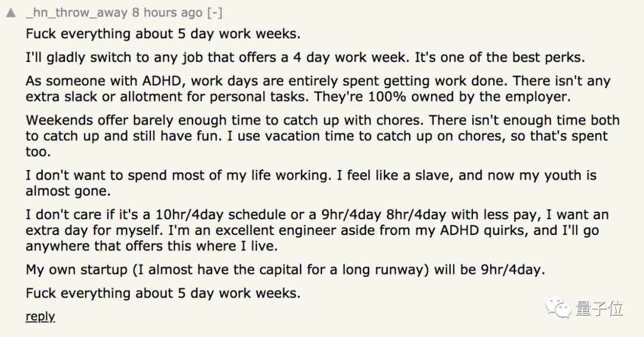Upvote the comment using the gray triangle

pyautogui.click(x=10, y=13)
